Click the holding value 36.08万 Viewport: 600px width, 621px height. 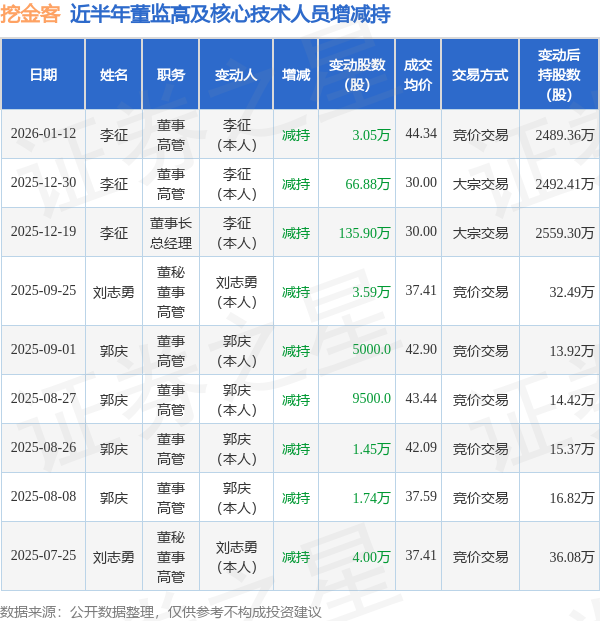[572, 558]
